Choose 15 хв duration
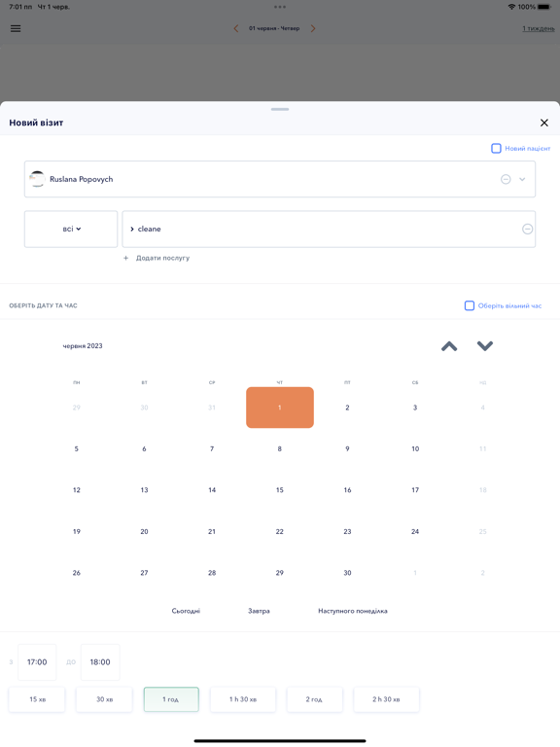The image size is (560, 747). click(x=37, y=699)
